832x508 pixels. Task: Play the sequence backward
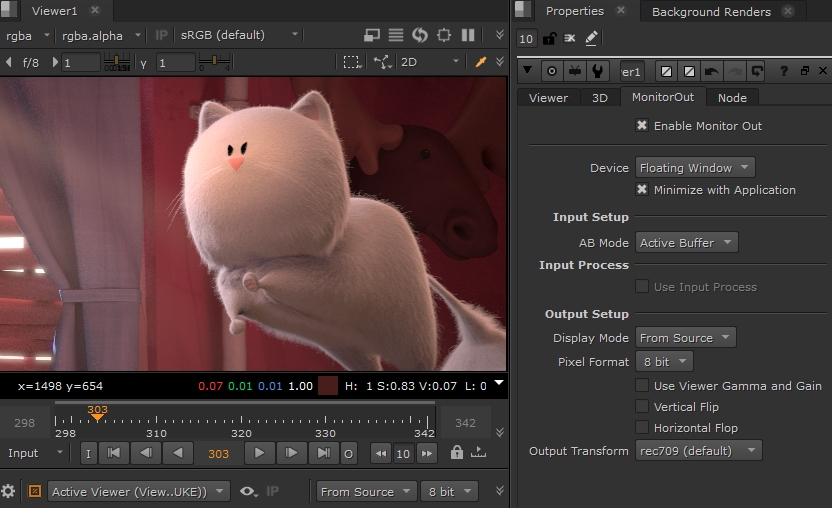178,453
